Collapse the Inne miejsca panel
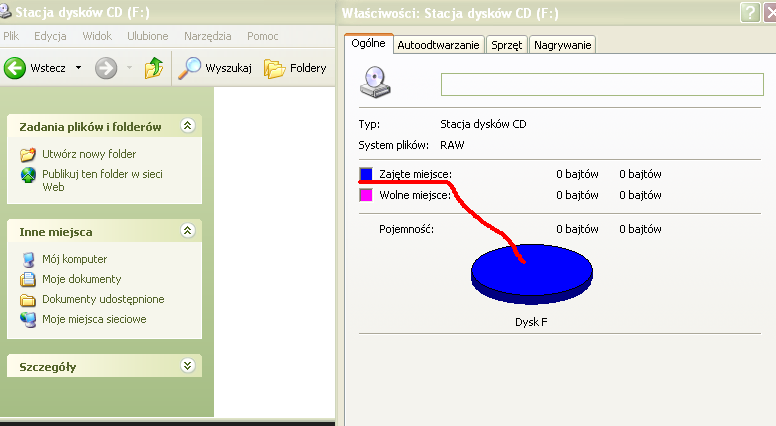776x426 pixels. click(x=188, y=231)
